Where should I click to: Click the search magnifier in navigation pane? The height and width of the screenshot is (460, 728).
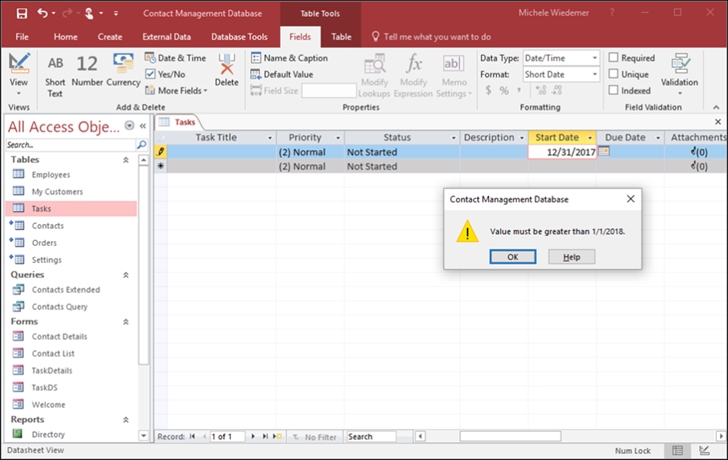142,145
